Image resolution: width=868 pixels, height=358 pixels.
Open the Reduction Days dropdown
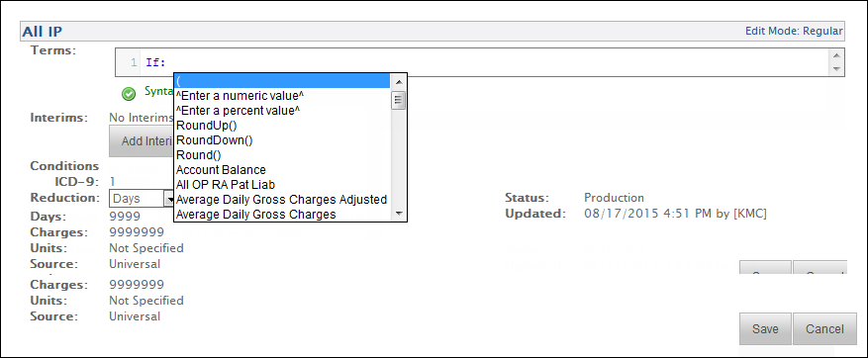142,198
